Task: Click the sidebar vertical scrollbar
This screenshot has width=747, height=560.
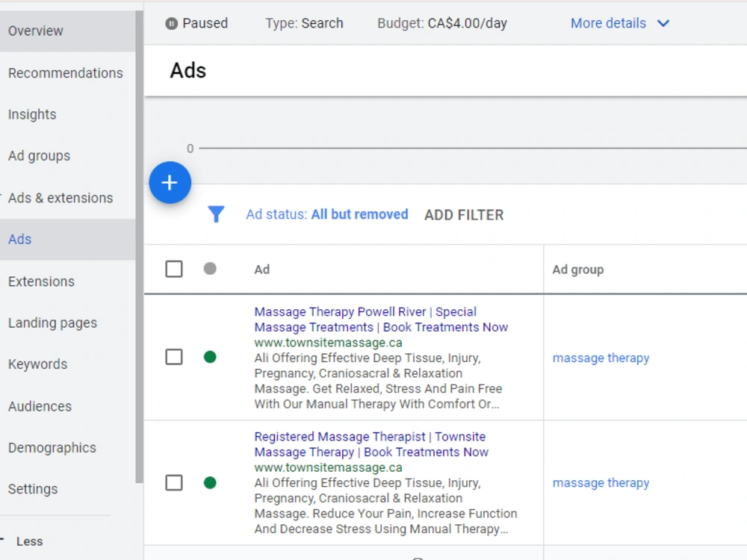Action: 139,248
